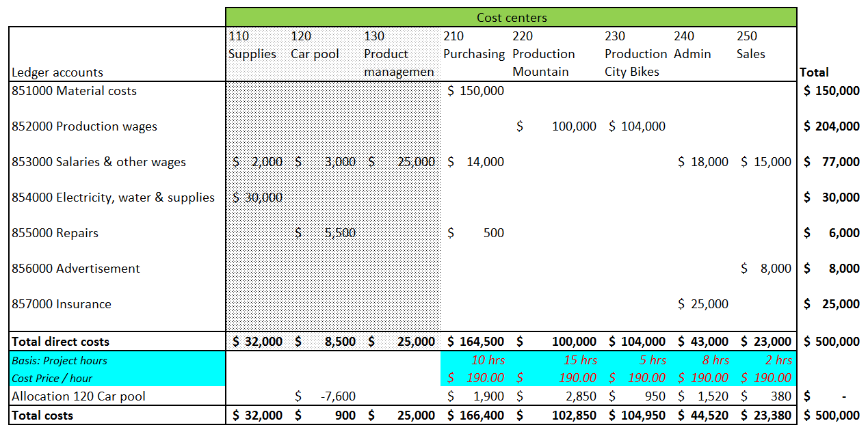Click the Total column header

tap(814, 72)
